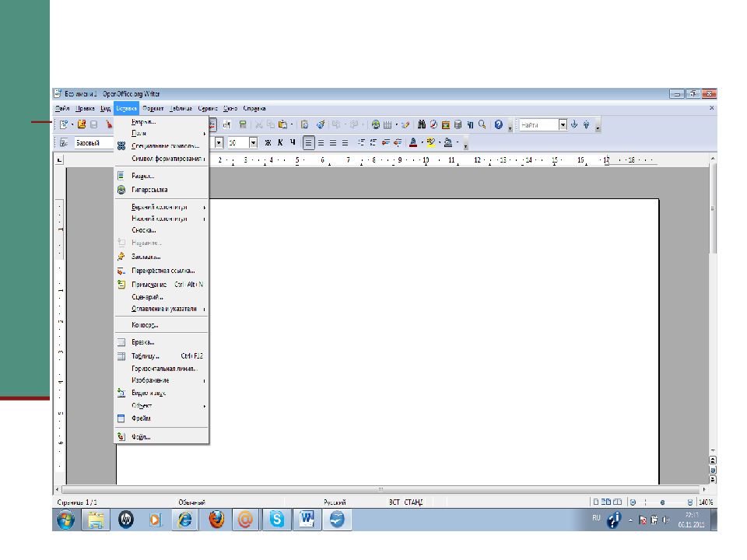The height and width of the screenshot is (560, 747).
Task: Click the Navigator compass icon in toolbar
Action: (x=433, y=124)
